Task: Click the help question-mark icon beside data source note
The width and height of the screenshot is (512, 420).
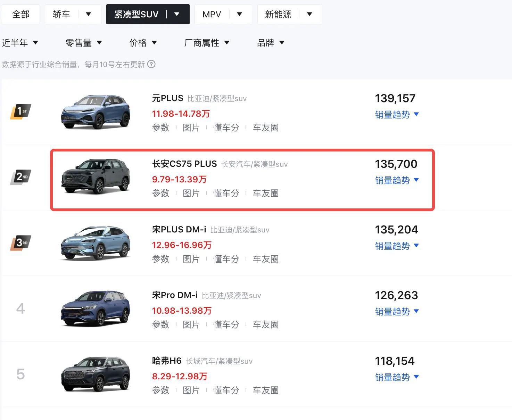Action: [151, 64]
